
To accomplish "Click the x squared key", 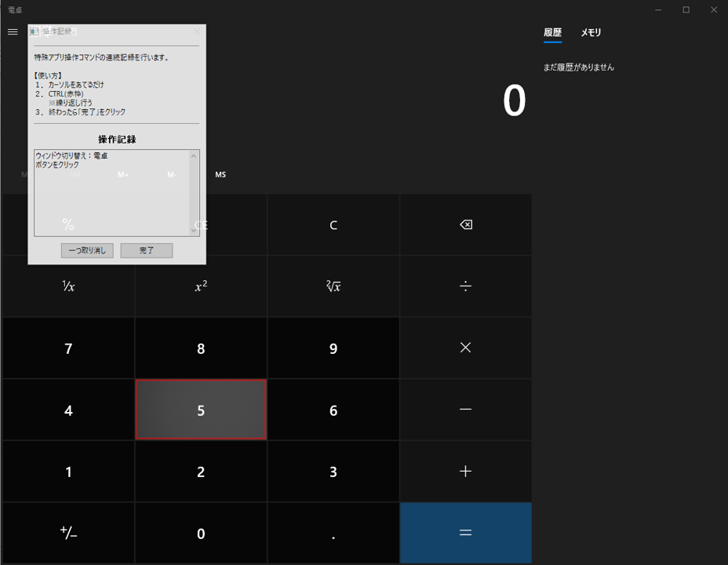I will pyautogui.click(x=201, y=286).
